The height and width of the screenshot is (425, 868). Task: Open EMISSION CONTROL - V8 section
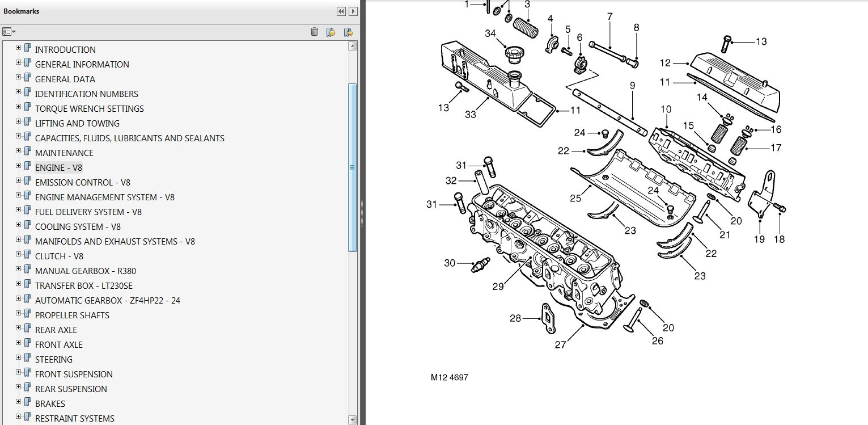(x=83, y=183)
